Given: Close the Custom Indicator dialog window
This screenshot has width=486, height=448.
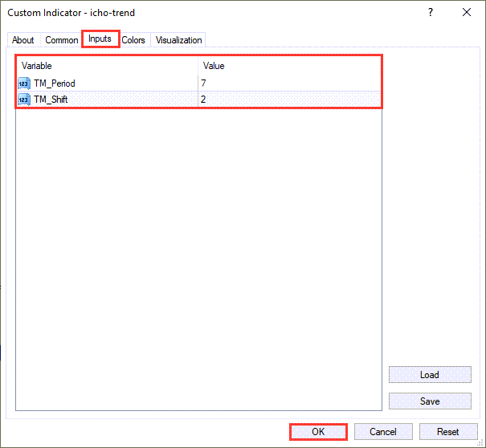Looking at the screenshot, I should point(467,13).
